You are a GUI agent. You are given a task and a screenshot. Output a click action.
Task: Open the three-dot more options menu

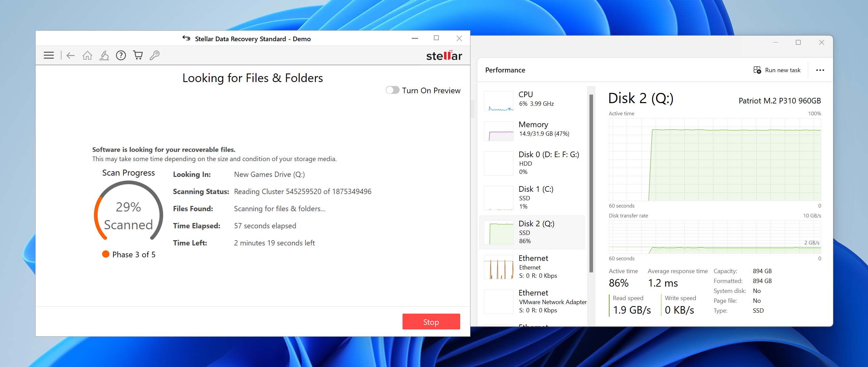click(820, 70)
